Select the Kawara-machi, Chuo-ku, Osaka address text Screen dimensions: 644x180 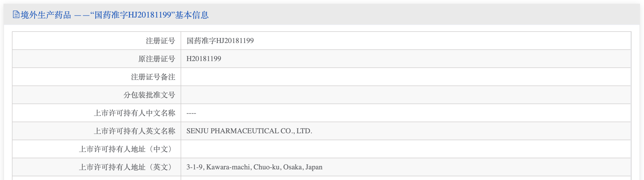point(254,167)
